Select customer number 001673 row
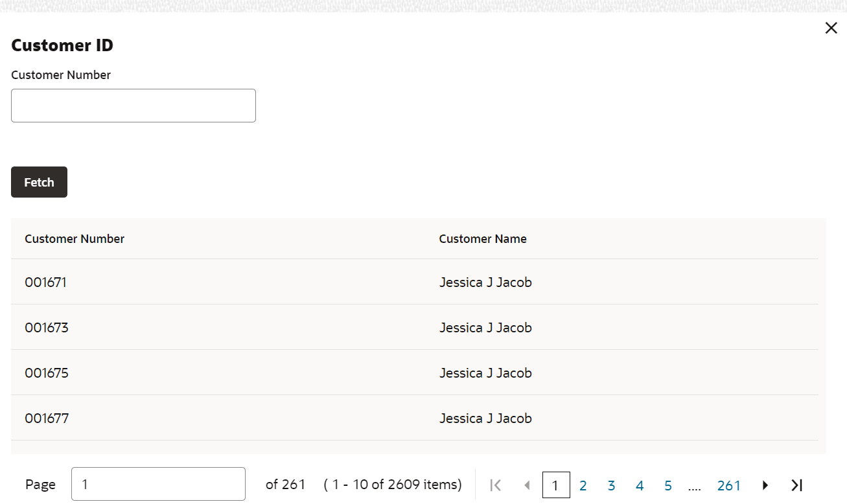 pyautogui.click(x=47, y=328)
